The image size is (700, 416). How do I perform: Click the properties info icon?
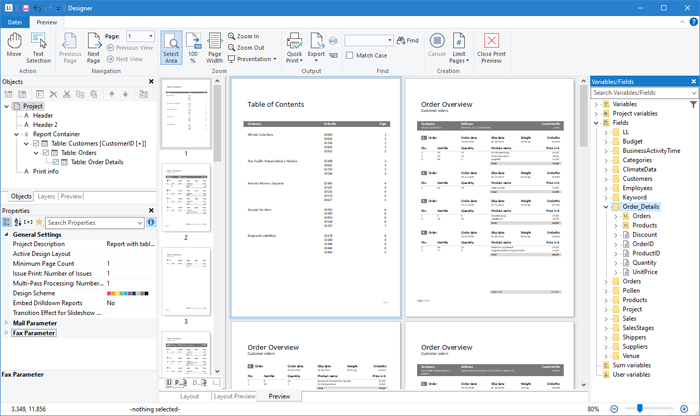tap(151, 222)
